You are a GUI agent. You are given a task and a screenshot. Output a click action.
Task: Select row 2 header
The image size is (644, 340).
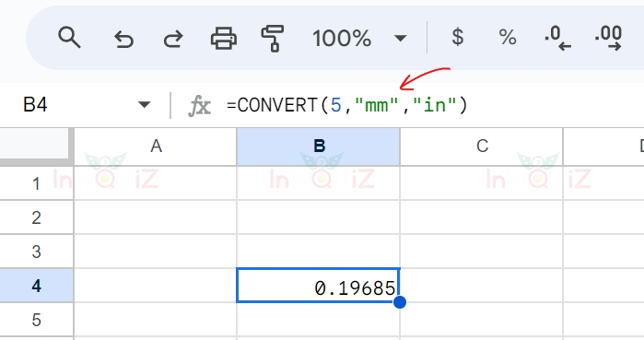37,217
